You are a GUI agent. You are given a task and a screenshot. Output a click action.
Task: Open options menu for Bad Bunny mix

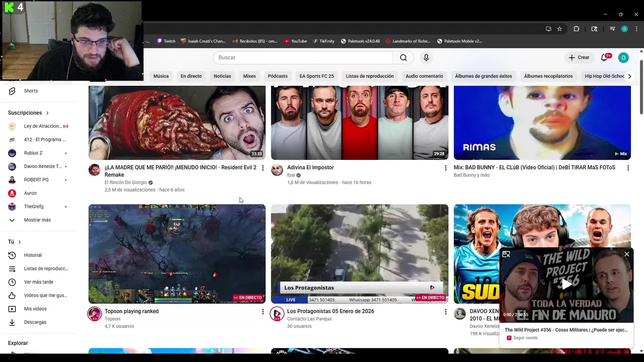point(628,168)
